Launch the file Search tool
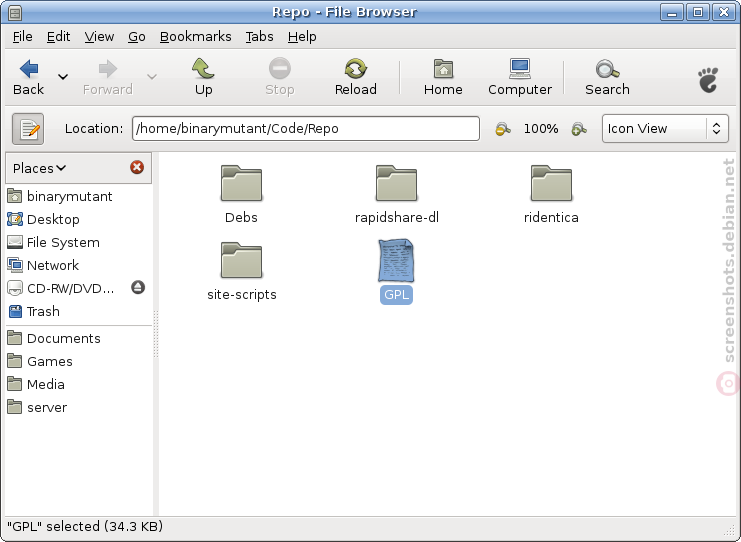 click(x=607, y=77)
